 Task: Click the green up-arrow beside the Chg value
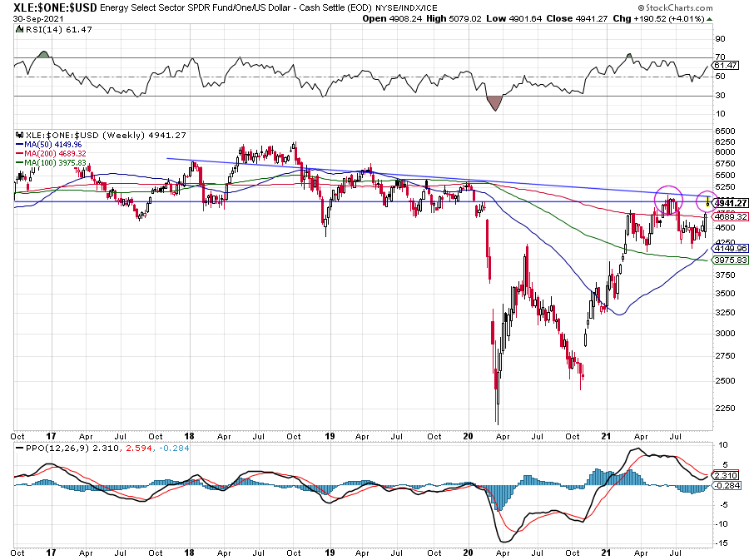point(709,20)
